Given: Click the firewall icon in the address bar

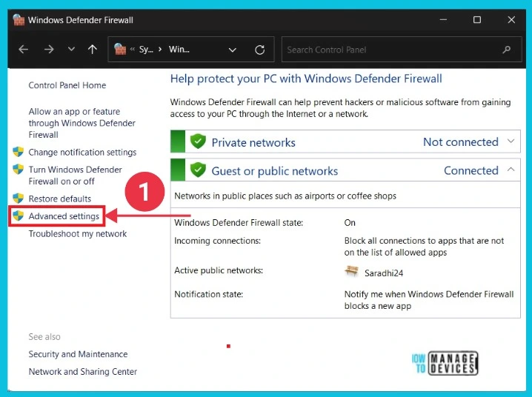Looking at the screenshot, I should point(120,50).
